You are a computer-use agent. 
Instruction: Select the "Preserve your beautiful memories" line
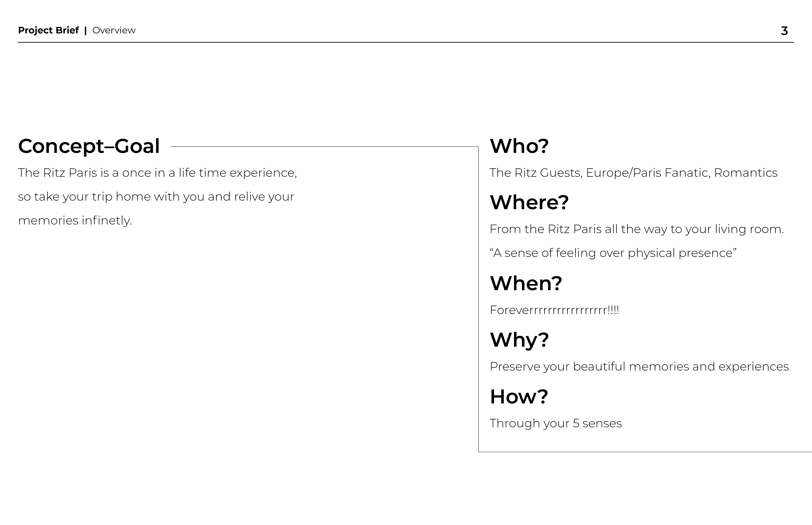[639, 367]
